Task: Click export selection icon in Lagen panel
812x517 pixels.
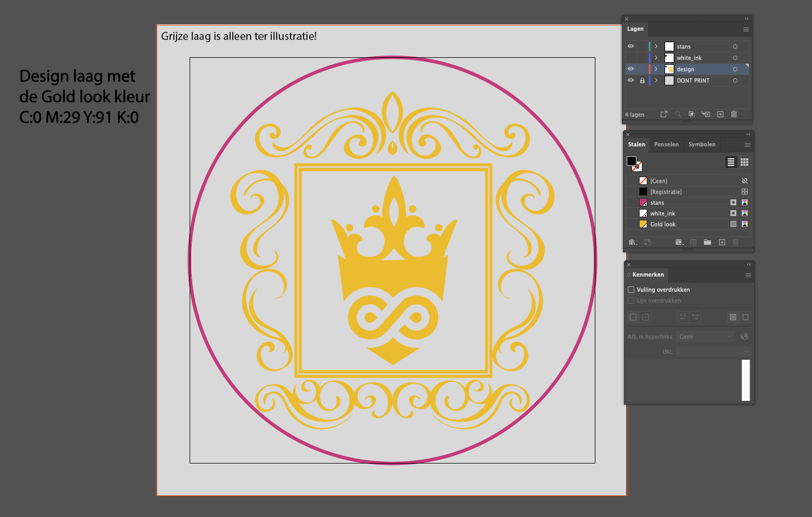Action: (x=663, y=114)
